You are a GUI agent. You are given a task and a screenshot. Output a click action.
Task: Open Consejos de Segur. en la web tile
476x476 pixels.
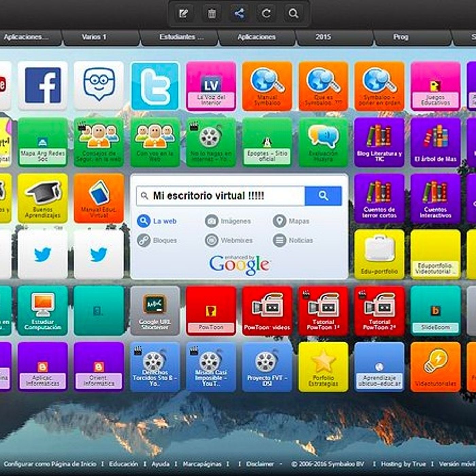coord(99,142)
